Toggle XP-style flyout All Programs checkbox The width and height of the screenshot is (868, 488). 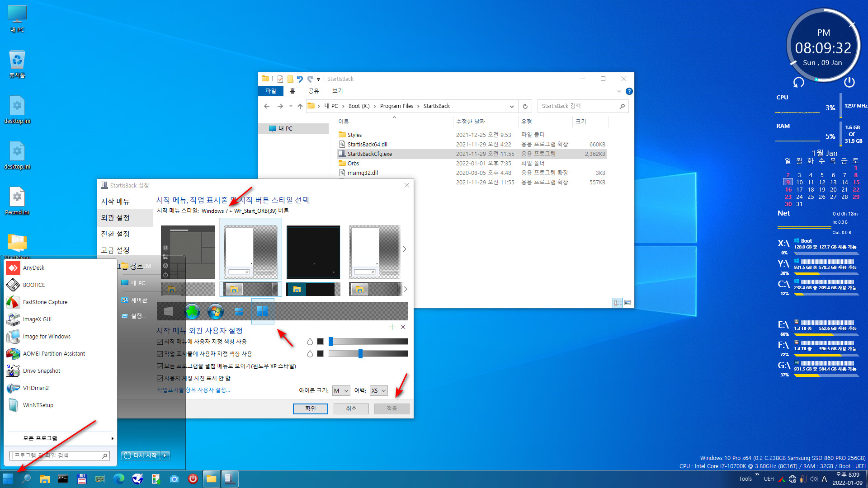pyautogui.click(x=160, y=366)
